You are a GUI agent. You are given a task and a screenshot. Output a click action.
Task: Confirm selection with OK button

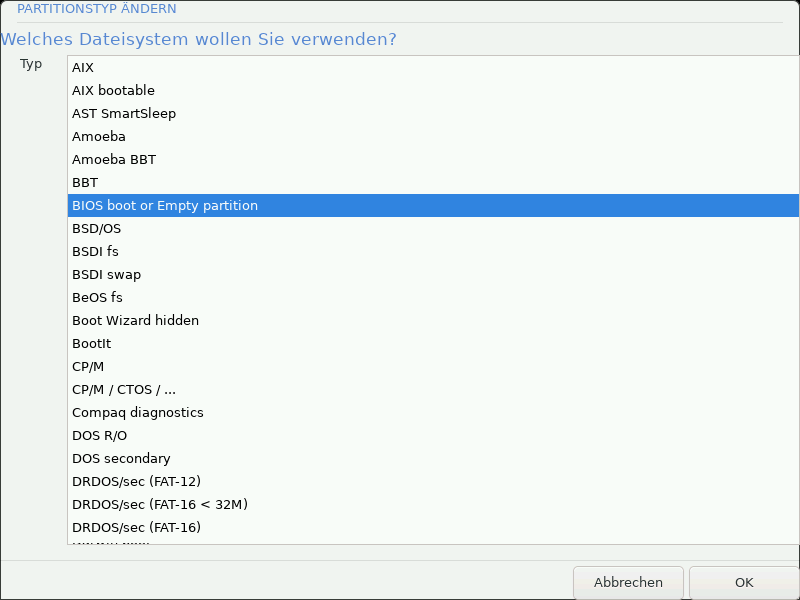pyautogui.click(x=743, y=582)
